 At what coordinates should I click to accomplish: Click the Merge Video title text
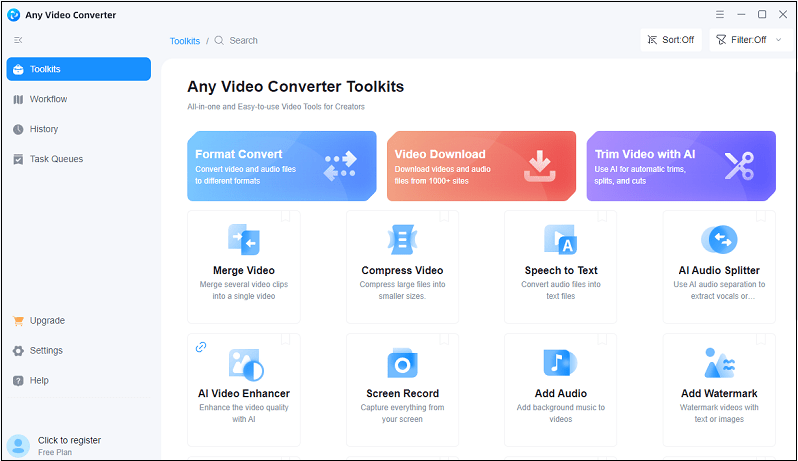click(x=244, y=270)
